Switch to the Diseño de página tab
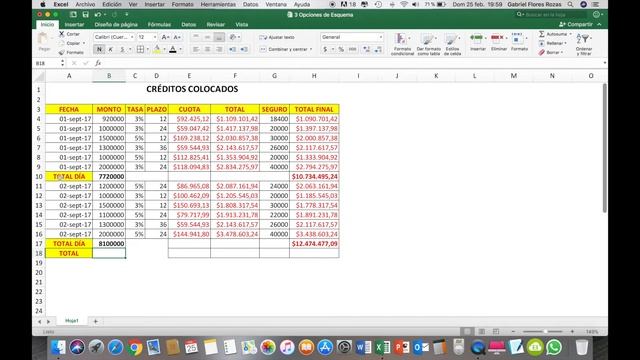The height and width of the screenshot is (360, 640). click(x=116, y=24)
